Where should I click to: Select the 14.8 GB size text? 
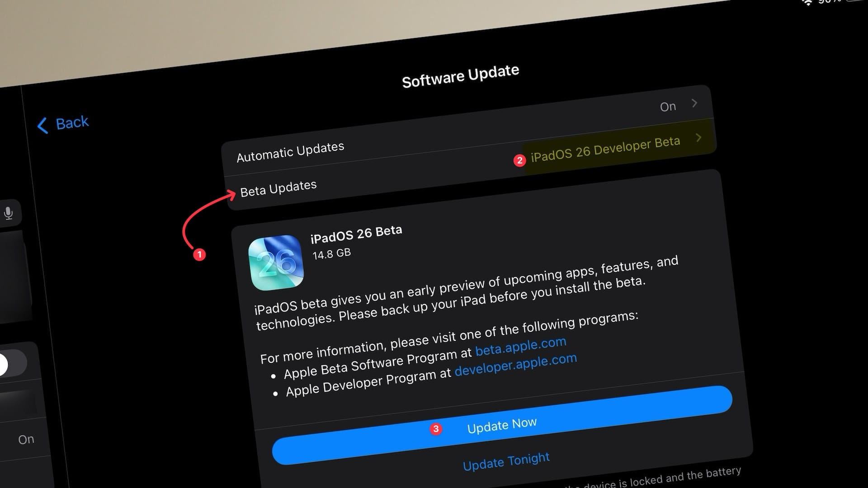331,253
